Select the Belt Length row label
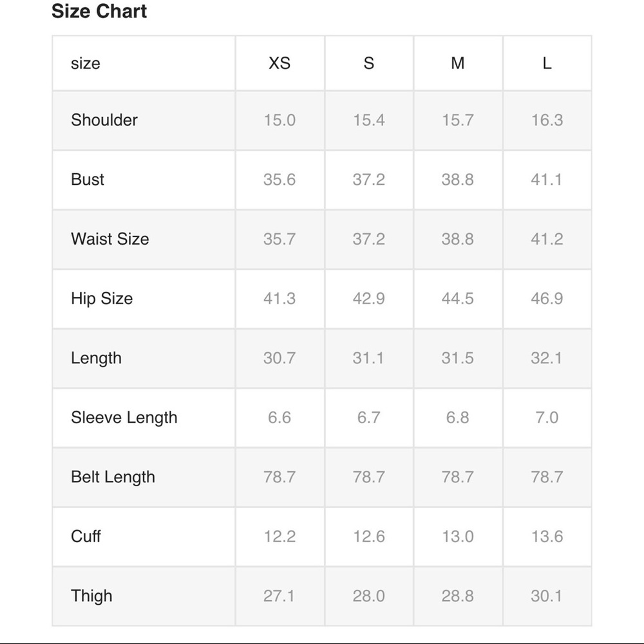Image resolution: width=644 pixels, height=644 pixels. coord(113,477)
